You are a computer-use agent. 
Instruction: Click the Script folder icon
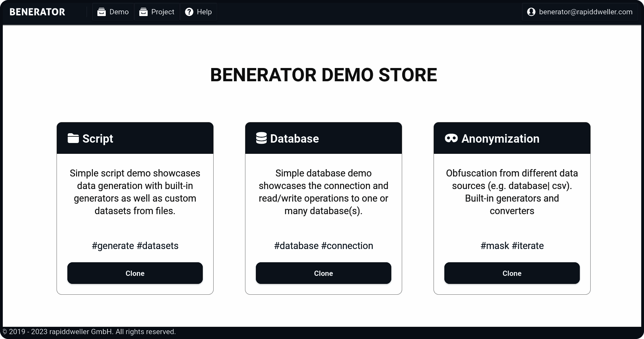[73, 138]
